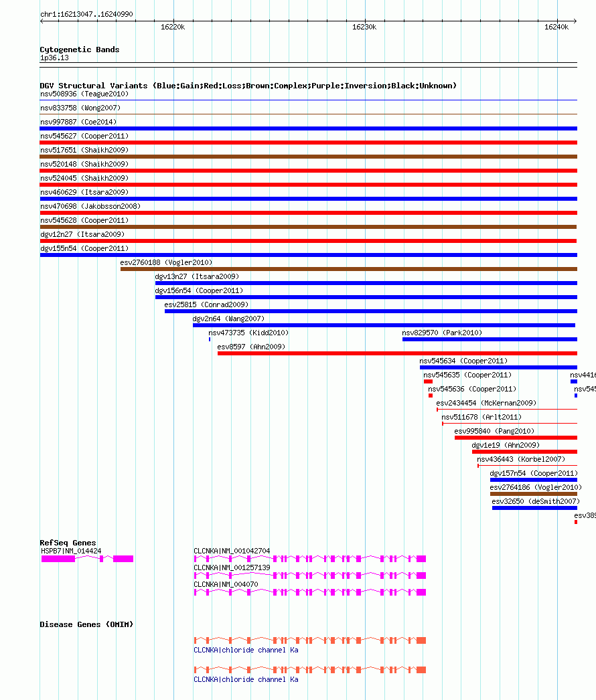Click the esv8597 (Ahn2009) red bar

tap(397, 353)
